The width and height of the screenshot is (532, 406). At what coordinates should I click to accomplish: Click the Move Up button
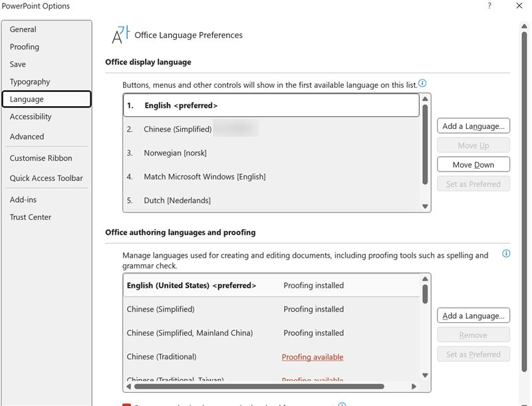tap(473, 146)
